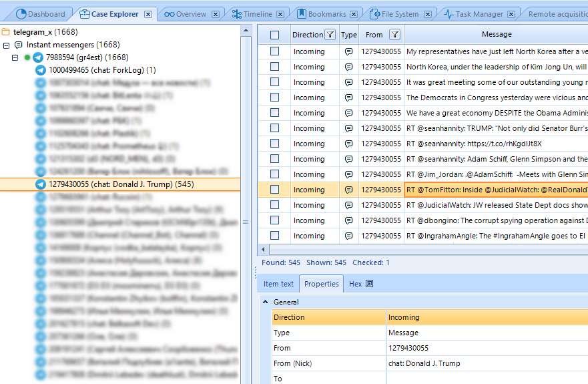This screenshot has width=588, height=384.
Task: Select the Properties tab
Action: coord(322,284)
